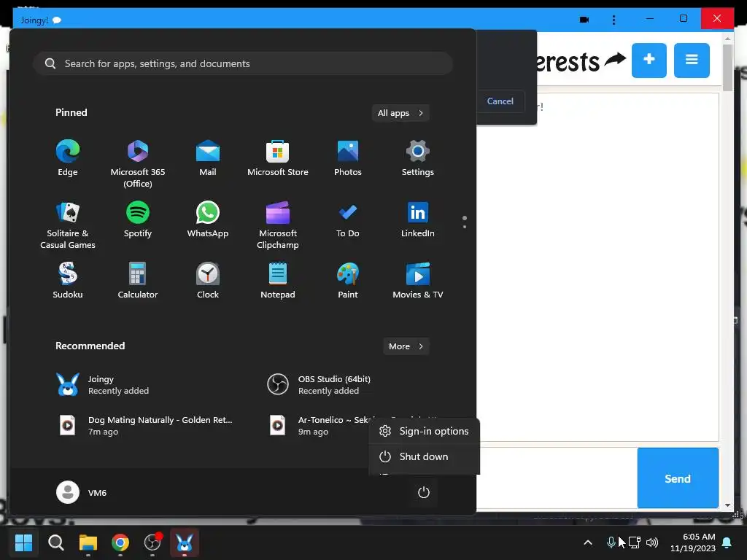Click the Cancel button
Screen dimensions: 747x560
tap(500, 101)
